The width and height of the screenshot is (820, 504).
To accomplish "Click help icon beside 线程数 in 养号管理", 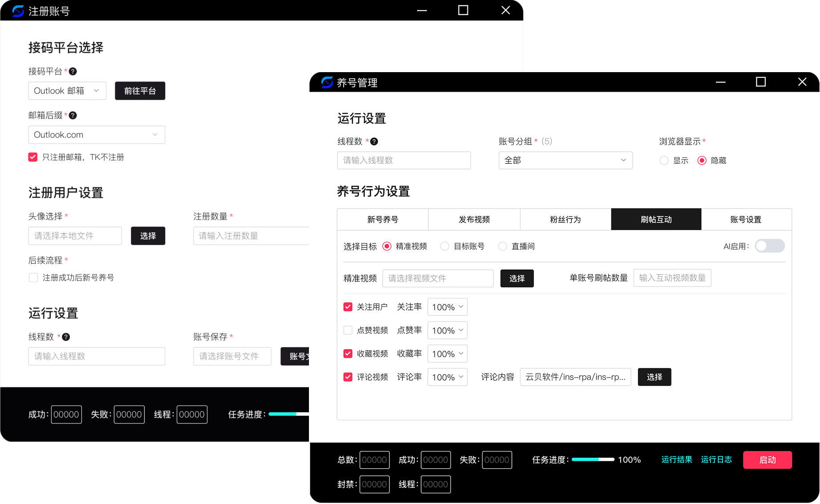I will 374,142.
